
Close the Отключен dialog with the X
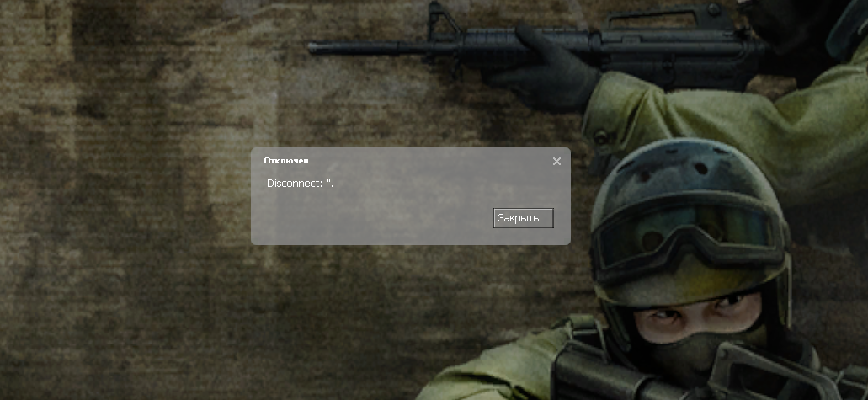click(x=556, y=161)
